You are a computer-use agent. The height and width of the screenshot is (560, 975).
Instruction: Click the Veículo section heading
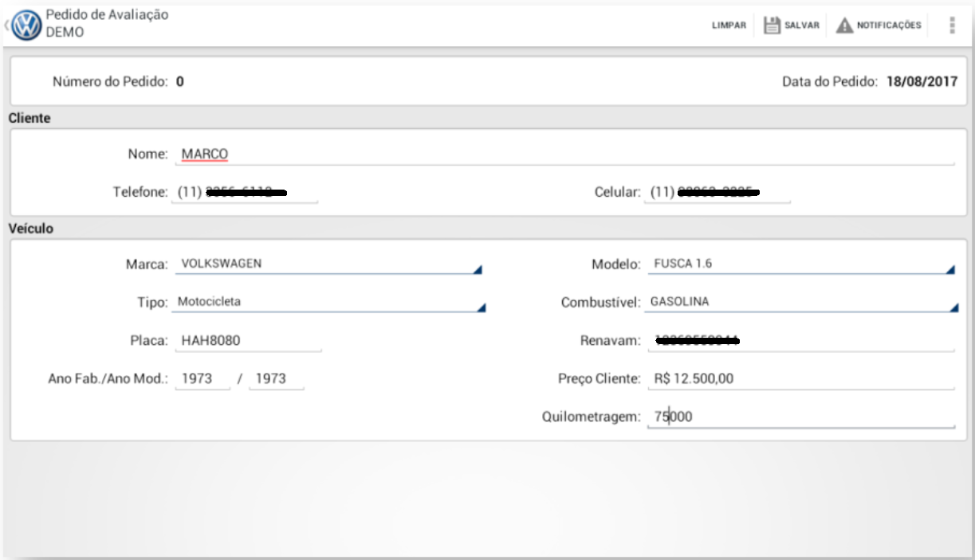[30, 228]
